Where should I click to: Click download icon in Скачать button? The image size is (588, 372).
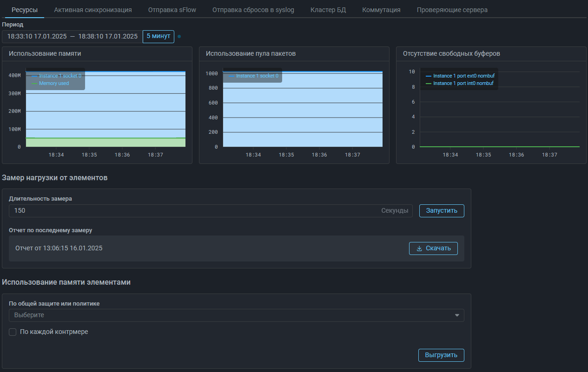(419, 248)
